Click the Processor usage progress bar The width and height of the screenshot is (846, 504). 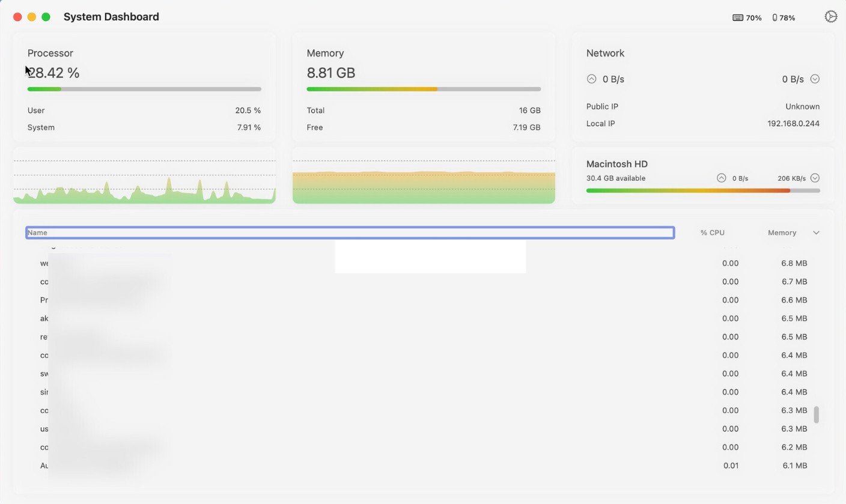(x=144, y=89)
